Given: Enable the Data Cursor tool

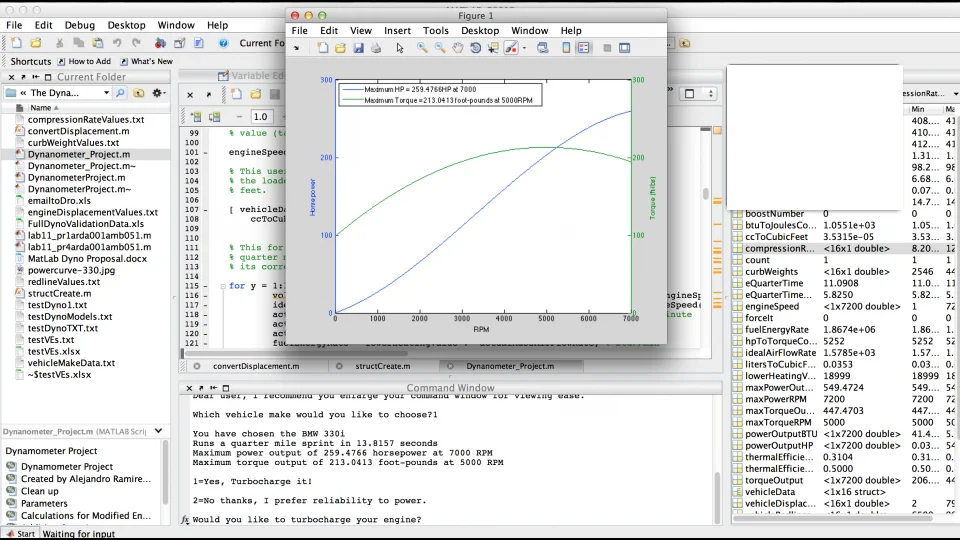Looking at the screenshot, I should (493, 48).
